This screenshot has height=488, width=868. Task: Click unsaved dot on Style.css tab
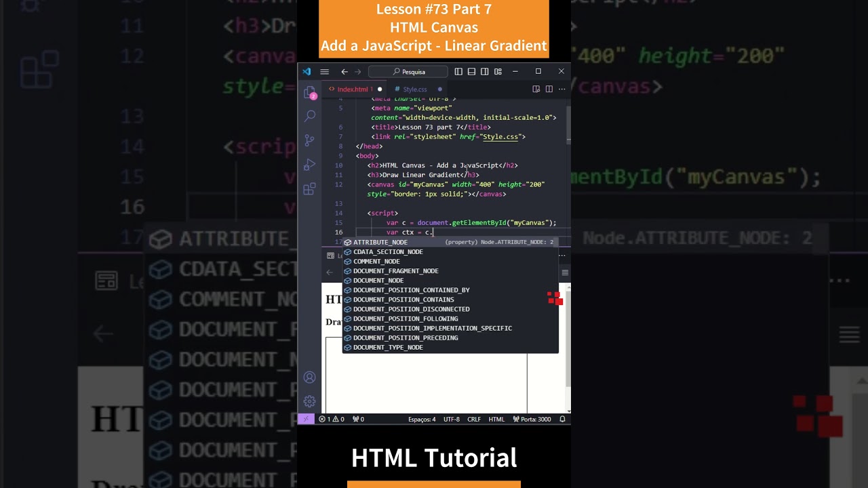click(x=439, y=89)
